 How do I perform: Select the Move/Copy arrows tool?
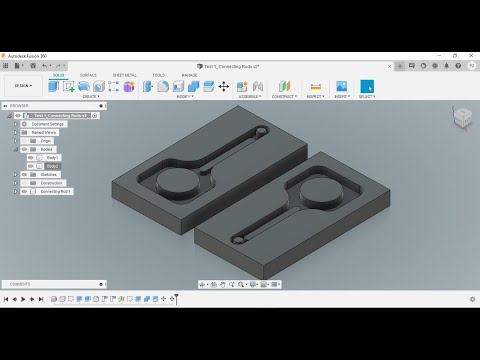tap(224, 86)
